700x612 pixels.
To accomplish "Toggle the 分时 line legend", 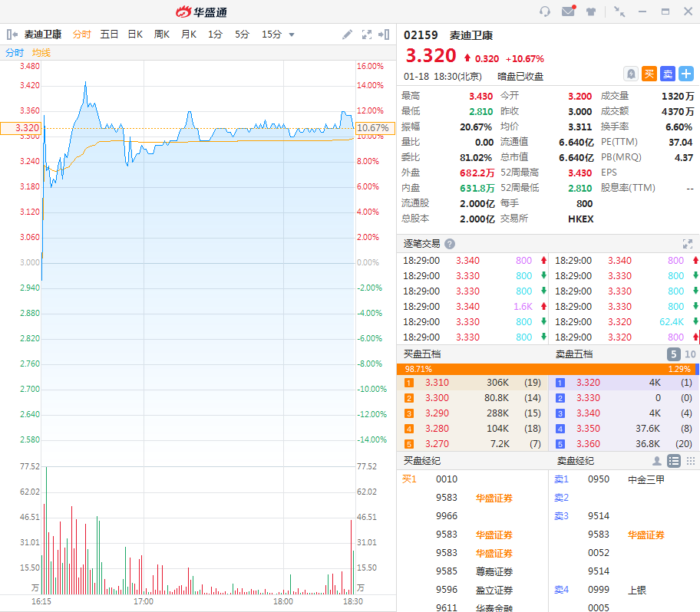I will pyautogui.click(x=15, y=53).
